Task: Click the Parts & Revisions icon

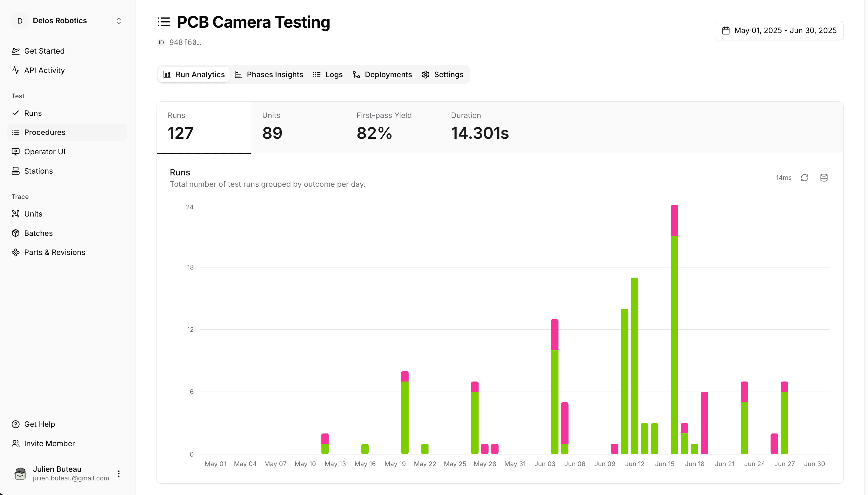Action: coord(16,252)
